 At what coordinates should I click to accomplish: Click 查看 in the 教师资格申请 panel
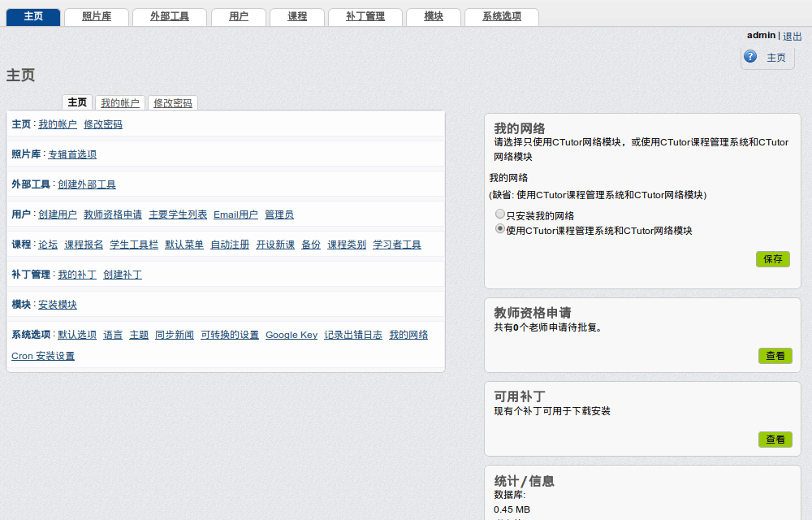point(775,355)
